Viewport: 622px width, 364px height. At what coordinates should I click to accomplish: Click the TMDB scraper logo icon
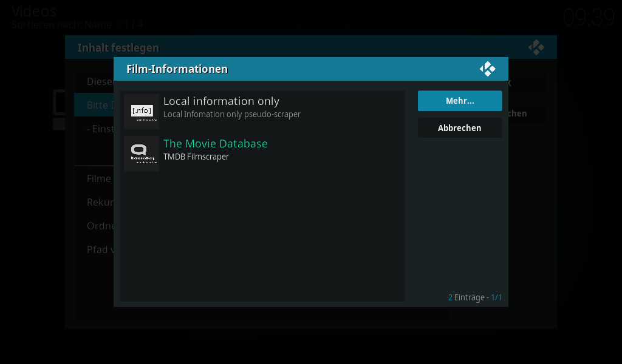[142, 154]
